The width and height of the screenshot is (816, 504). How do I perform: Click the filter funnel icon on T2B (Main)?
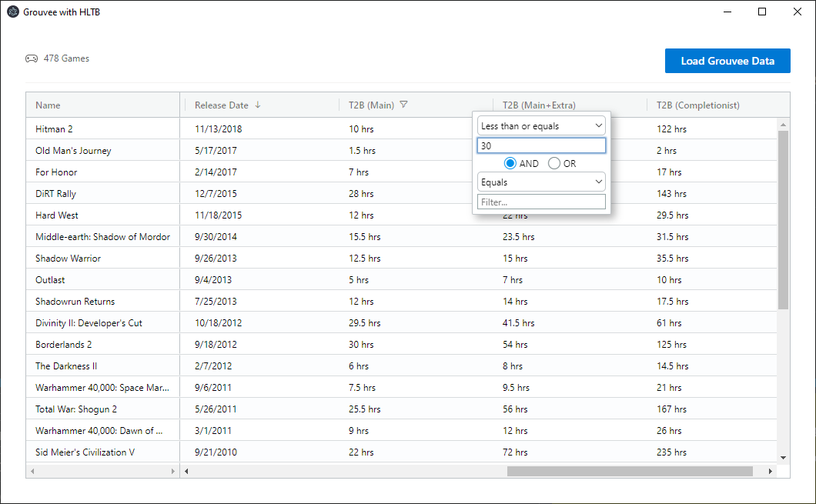click(x=403, y=105)
